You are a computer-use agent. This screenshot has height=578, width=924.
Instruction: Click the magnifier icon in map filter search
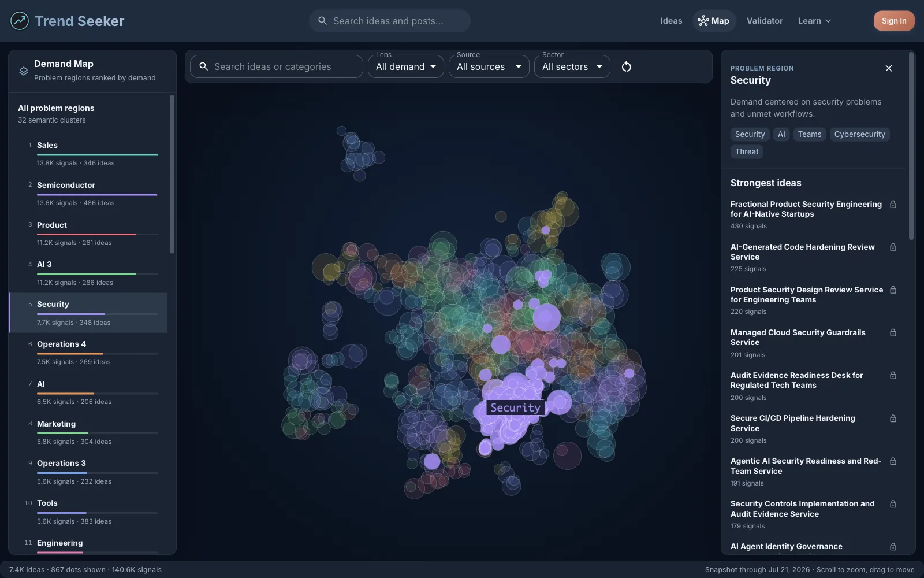pos(203,66)
